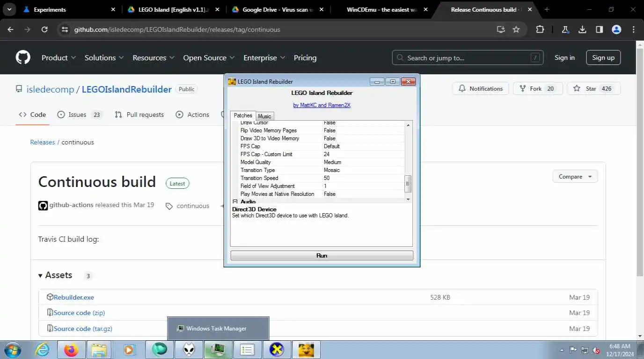The image size is (644, 359).
Task: Click the Notifications button
Action: click(x=481, y=88)
